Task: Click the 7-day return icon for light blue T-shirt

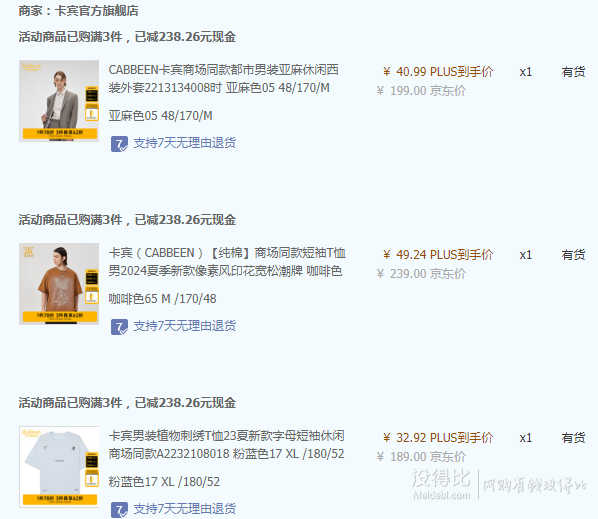Action: 119,510
